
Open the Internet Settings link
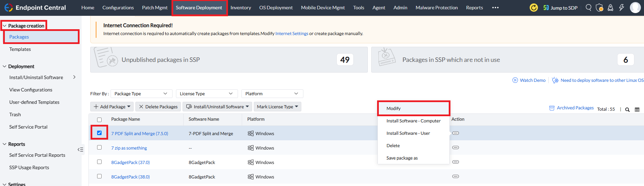point(292,33)
